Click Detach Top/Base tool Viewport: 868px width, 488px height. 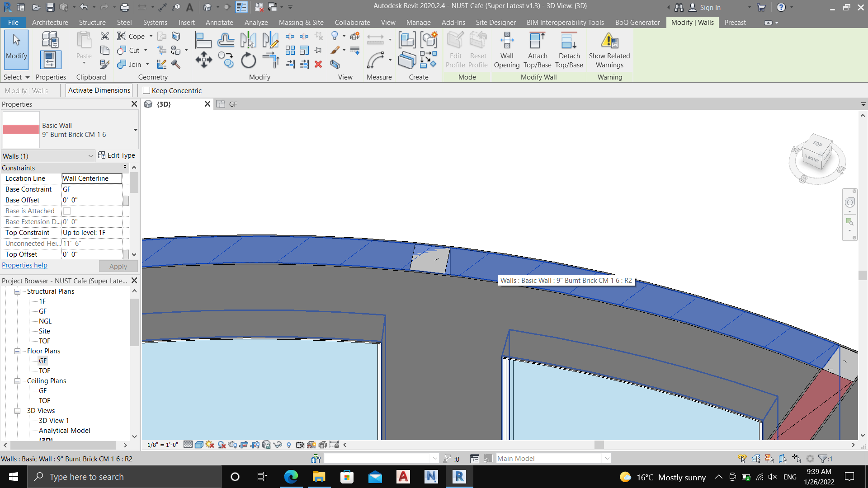point(569,50)
